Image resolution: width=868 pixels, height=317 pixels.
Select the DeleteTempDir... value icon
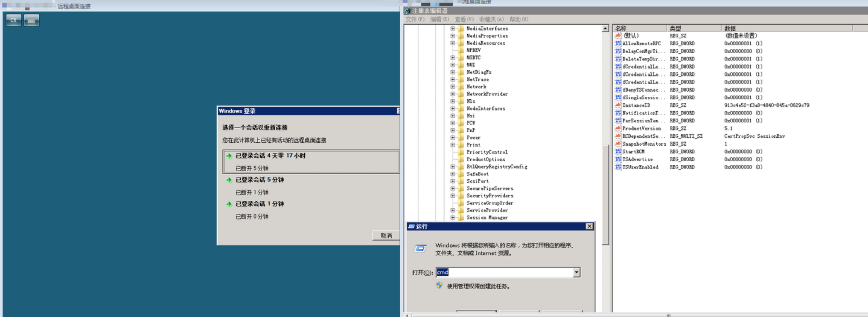tap(618, 59)
